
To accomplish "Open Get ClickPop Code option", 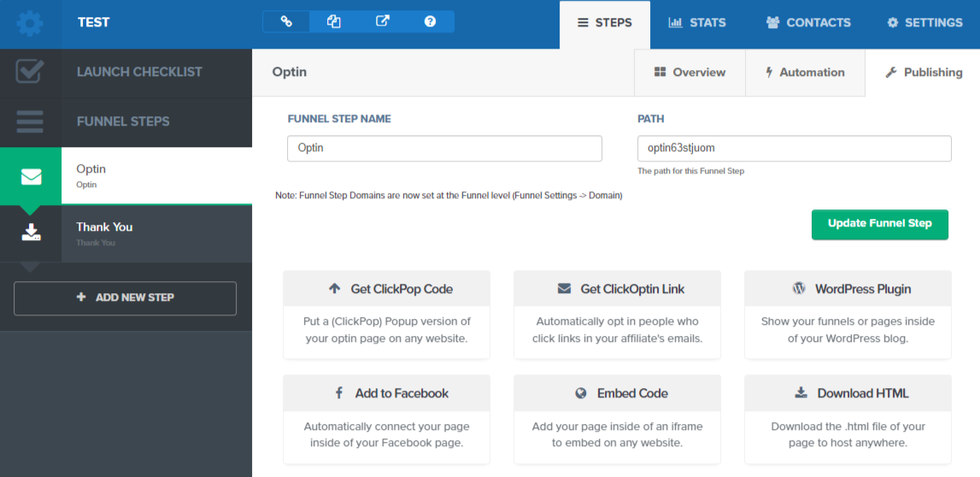I will pyautogui.click(x=386, y=315).
